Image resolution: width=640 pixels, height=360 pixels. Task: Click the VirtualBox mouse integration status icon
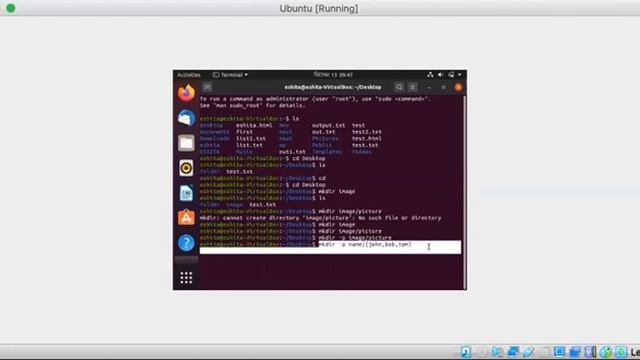[x=606, y=351]
